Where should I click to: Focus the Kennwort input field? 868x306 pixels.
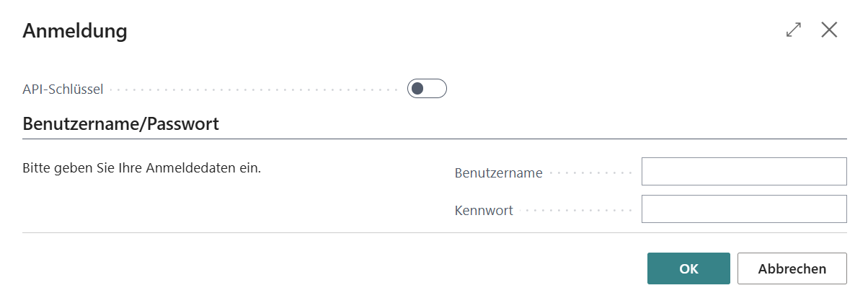point(743,209)
